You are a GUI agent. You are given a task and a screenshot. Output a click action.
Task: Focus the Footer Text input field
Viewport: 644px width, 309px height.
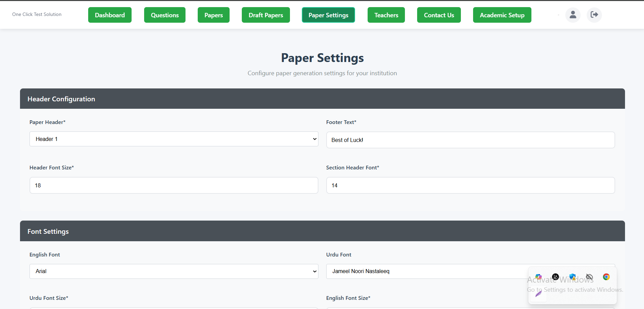point(470,140)
